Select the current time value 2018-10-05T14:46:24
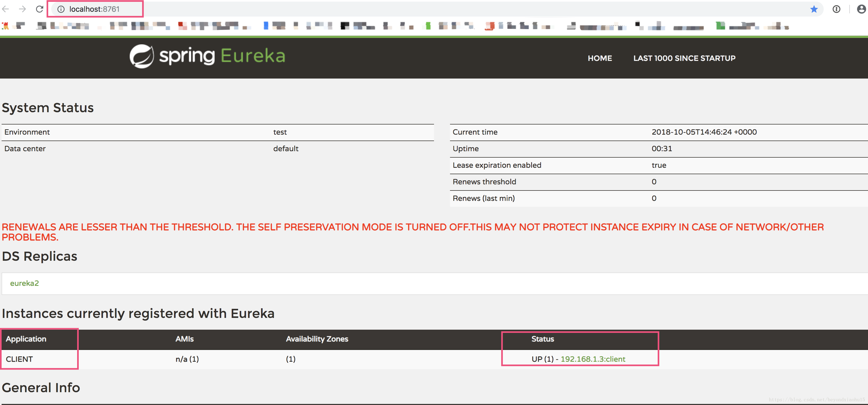Screen dimensions: 868x405 coord(704,132)
